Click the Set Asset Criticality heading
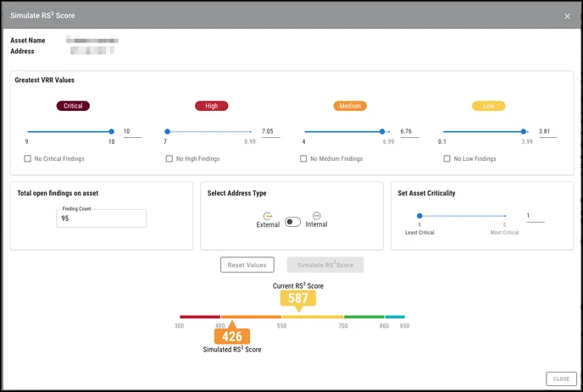583x392 pixels. 426,193
